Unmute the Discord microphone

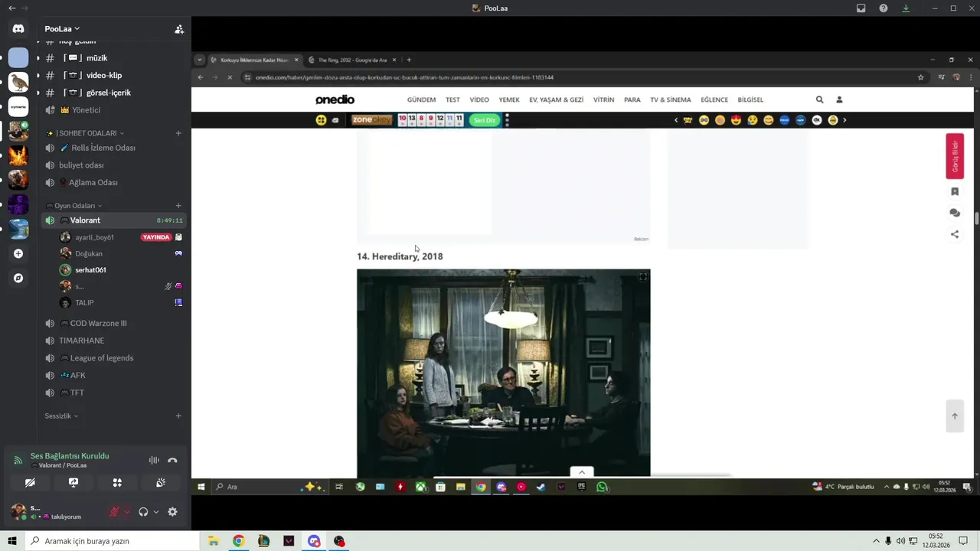[114, 512]
